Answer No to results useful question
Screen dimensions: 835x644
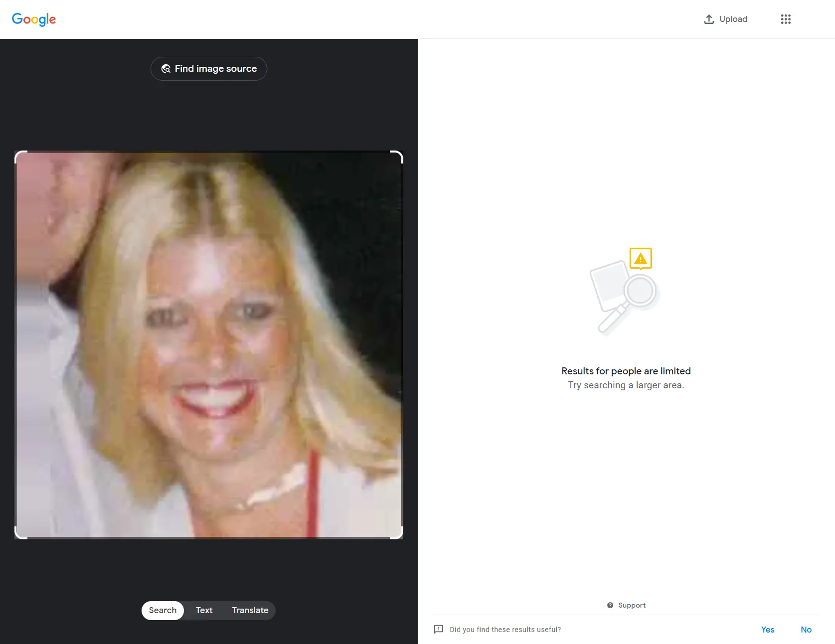pos(806,630)
